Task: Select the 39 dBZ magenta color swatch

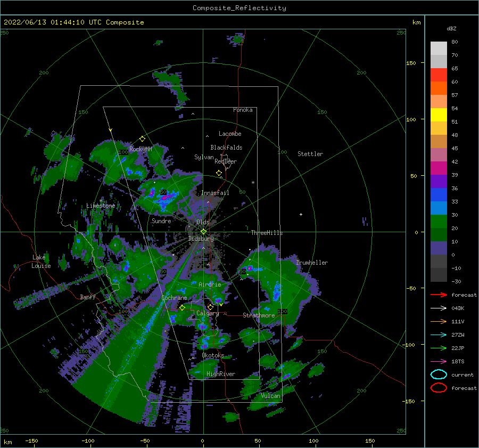Action: click(439, 168)
